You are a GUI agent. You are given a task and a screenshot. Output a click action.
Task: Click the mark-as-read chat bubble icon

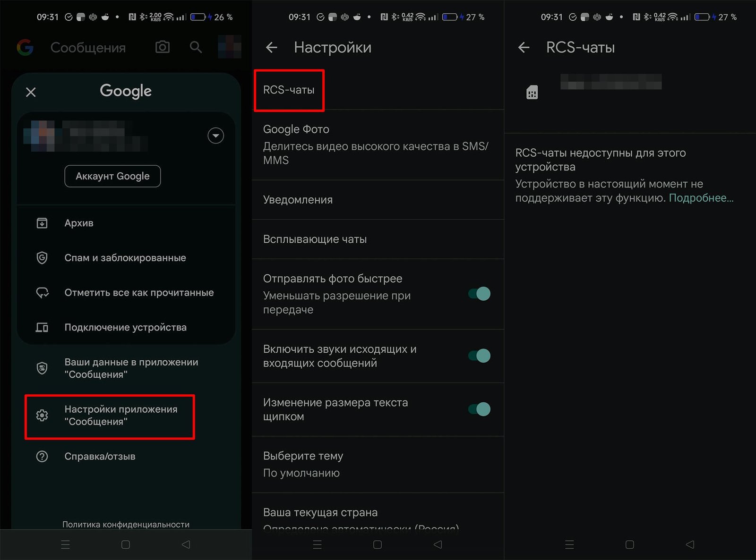[x=42, y=293]
